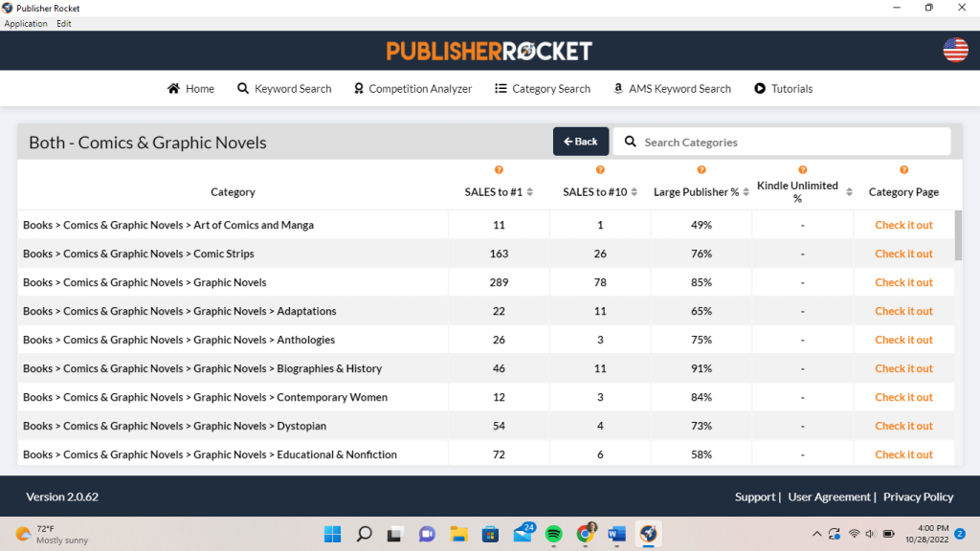The image size is (980, 551).
Task: Check it out for Educational & Nonfiction
Action: (903, 454)
